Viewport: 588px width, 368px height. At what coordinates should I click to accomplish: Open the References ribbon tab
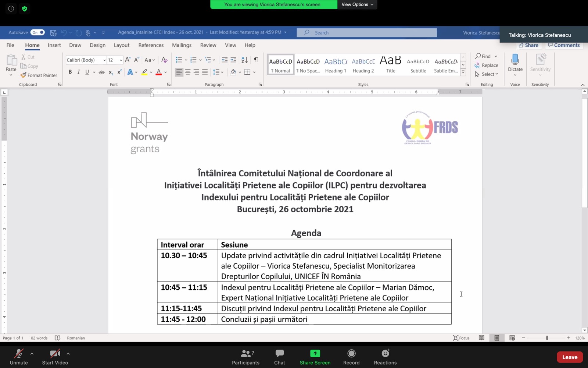(151, 45)
